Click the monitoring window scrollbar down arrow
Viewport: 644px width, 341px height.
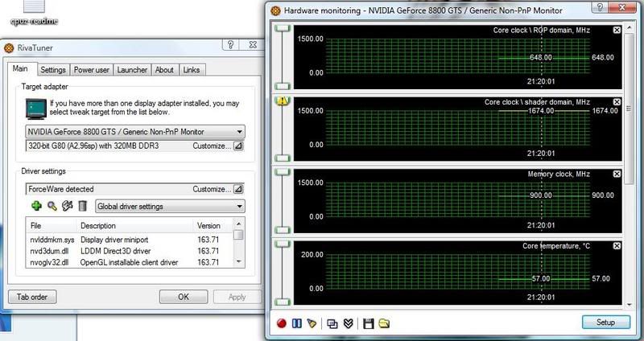point(629,305)
